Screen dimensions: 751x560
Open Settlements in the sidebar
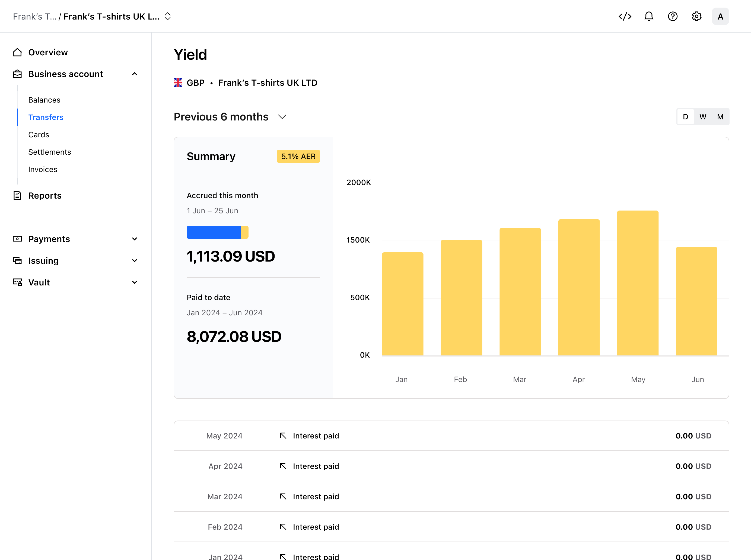coord(49,152)
